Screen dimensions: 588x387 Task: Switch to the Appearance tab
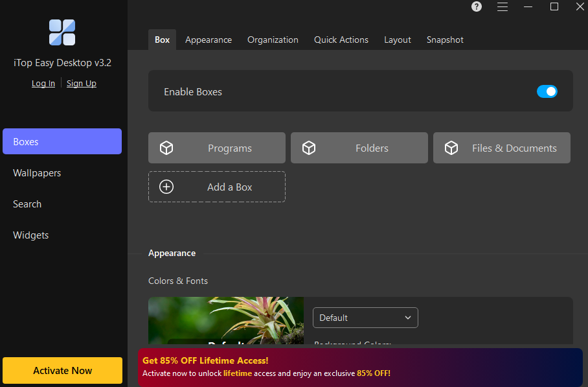coord(209,40)
